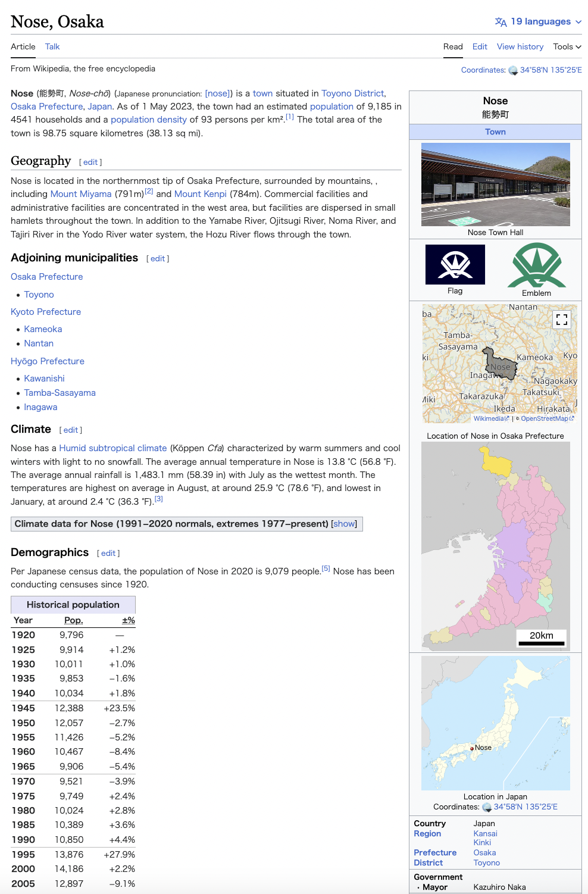Screen dimensions: 588x894
Task: Edit the Demographics section
Action: (108, 553)
